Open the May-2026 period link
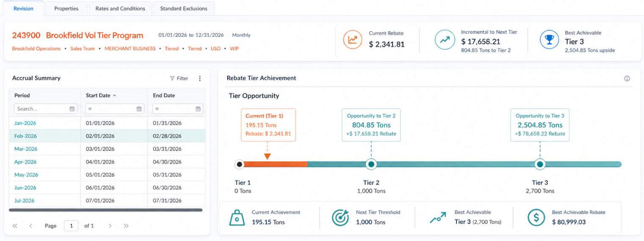The image size is (644, 241). 26,175
